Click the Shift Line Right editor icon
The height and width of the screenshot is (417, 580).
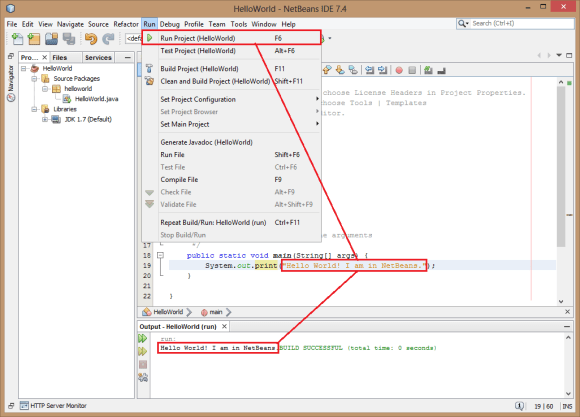(382, 70)
